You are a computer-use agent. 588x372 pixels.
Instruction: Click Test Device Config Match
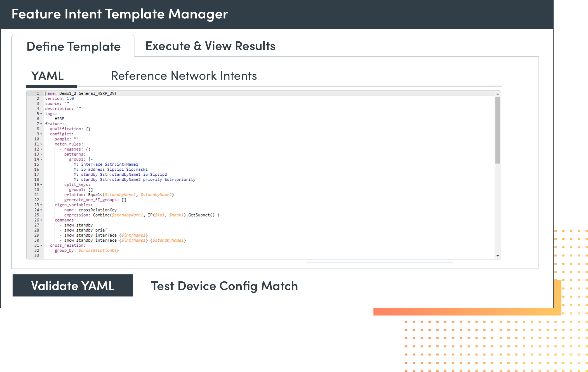click(224, 286)
